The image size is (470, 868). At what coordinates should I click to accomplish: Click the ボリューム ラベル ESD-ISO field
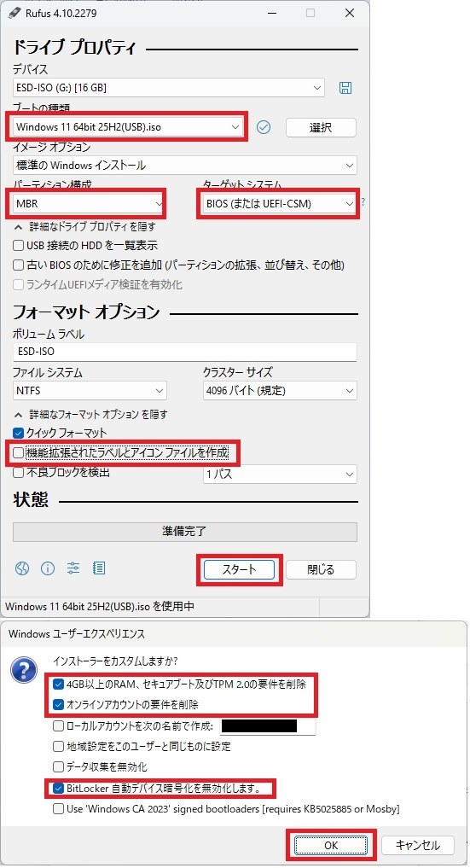coord(185,352)
